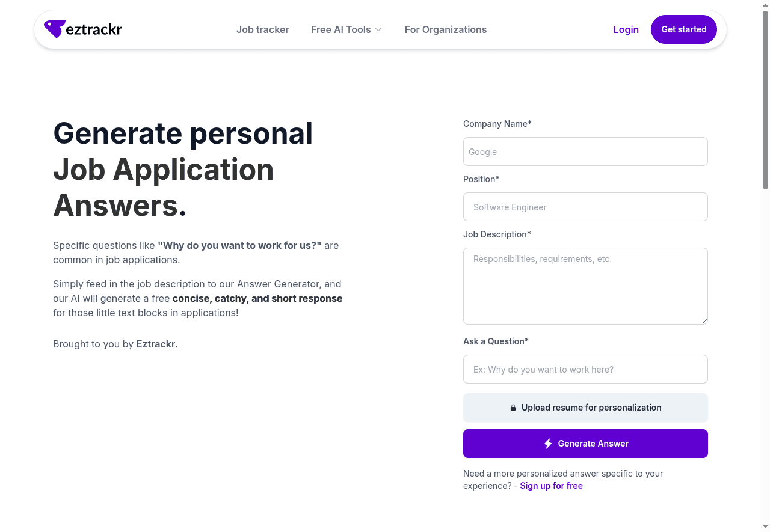
Task: Click the purple eztrackr tag logo icon
Action: [x=54, y=29]
